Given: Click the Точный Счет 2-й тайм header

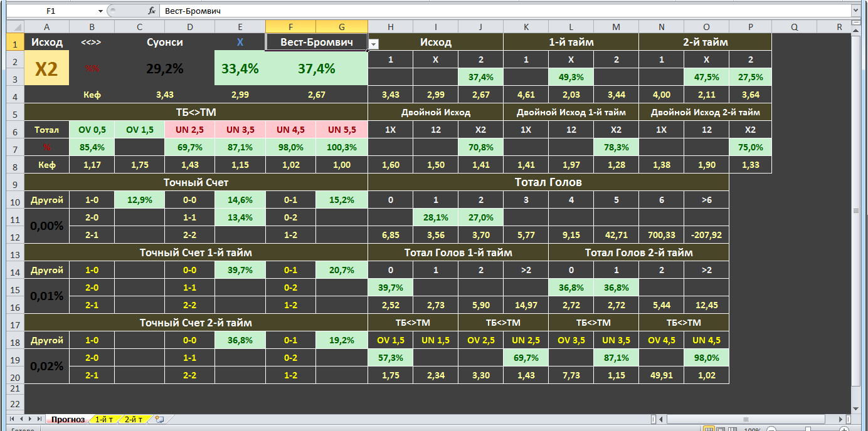Looking at the screenshot, I should click(196, 323).
